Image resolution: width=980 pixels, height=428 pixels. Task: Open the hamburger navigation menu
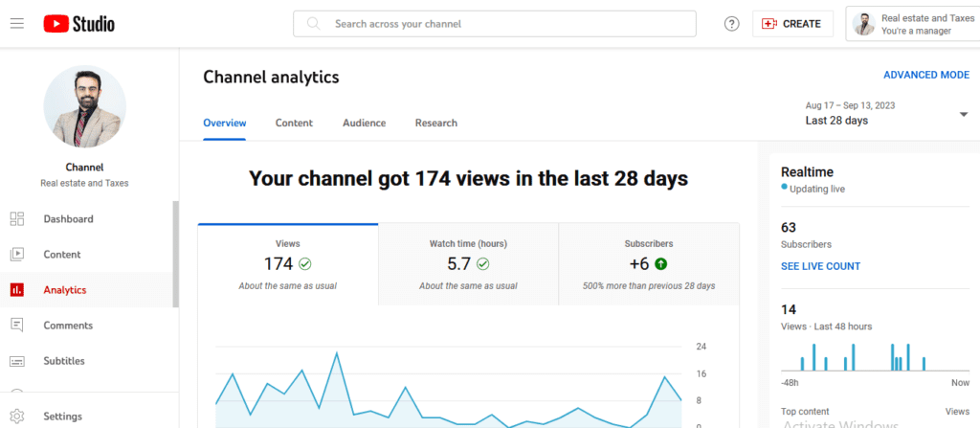(17, 24)
